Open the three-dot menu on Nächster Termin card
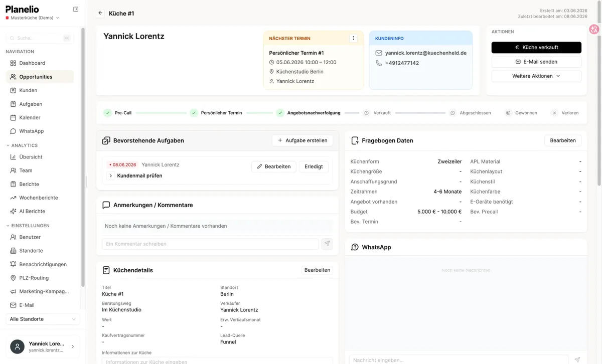 (x=353, y=38)
